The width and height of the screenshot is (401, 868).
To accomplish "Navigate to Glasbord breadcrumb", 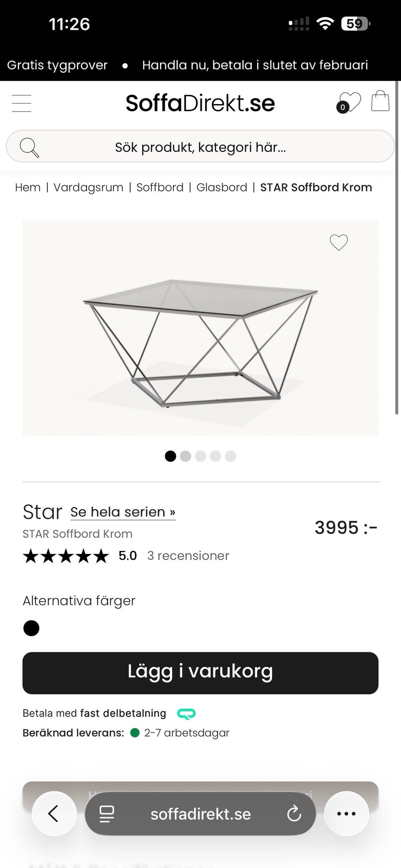I will pos(222,187).
